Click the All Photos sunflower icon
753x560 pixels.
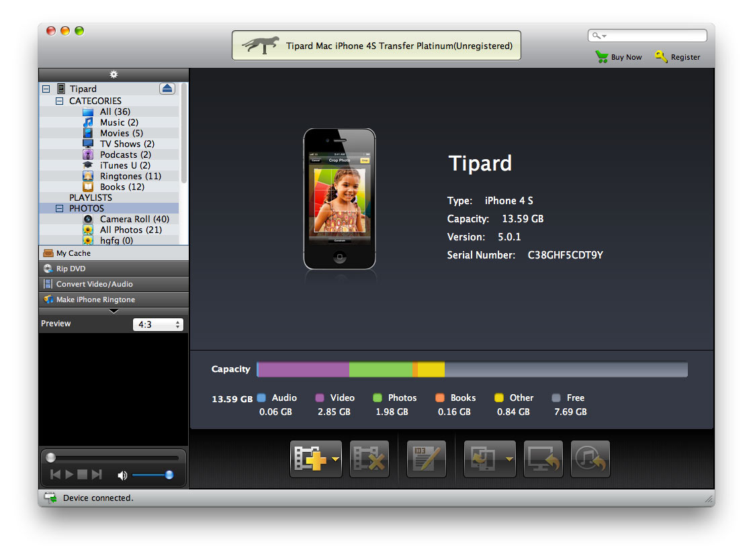[x=88, y=230]
